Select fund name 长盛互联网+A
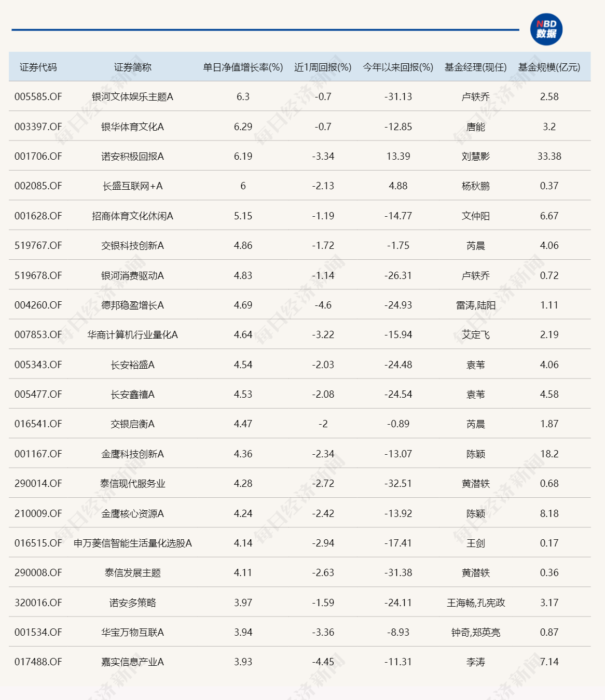 click(133, 186)
